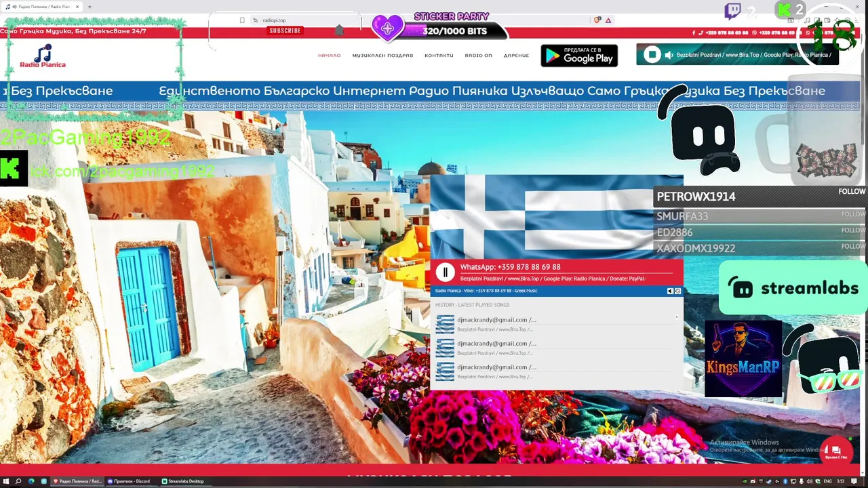Click the Streamlabs mascot holding a game controller
Image resolution: width=868 pixels, height=488 pixels.
click(702, 131)
